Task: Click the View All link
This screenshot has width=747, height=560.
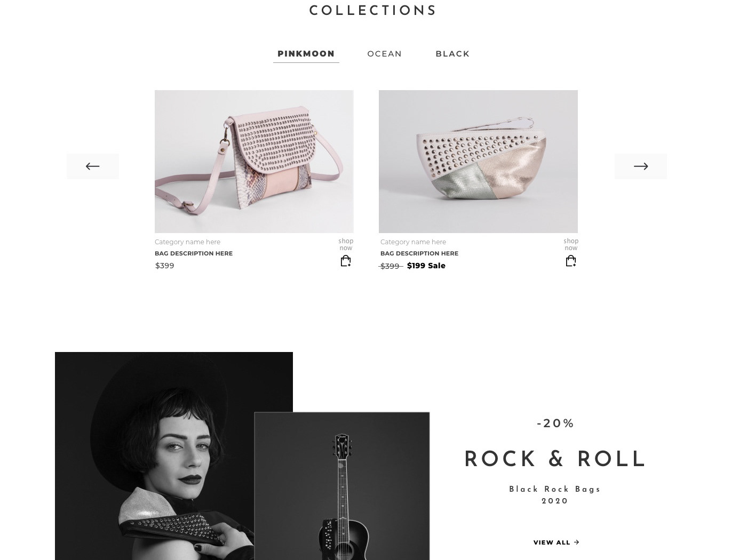Action: pos(552,542)
